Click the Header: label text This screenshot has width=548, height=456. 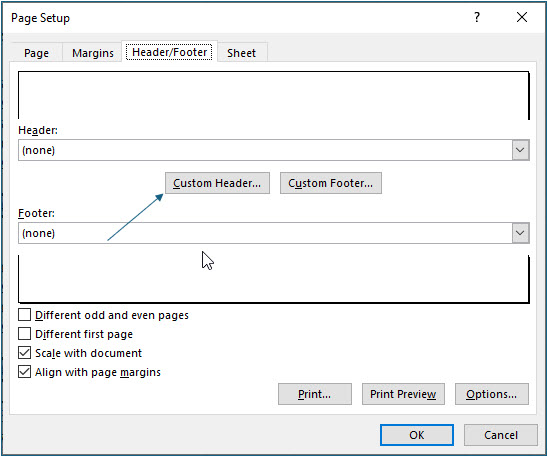38,130
